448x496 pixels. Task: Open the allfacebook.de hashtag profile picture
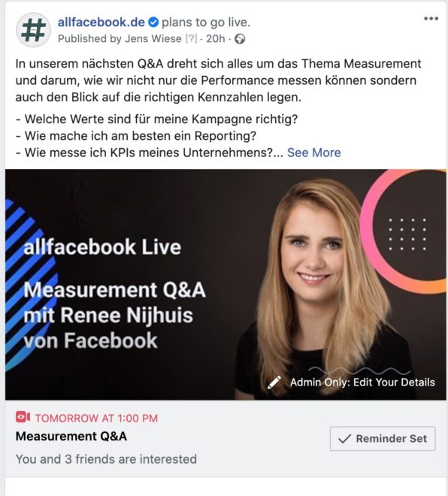pyautogui.click(x=33, y=30)
